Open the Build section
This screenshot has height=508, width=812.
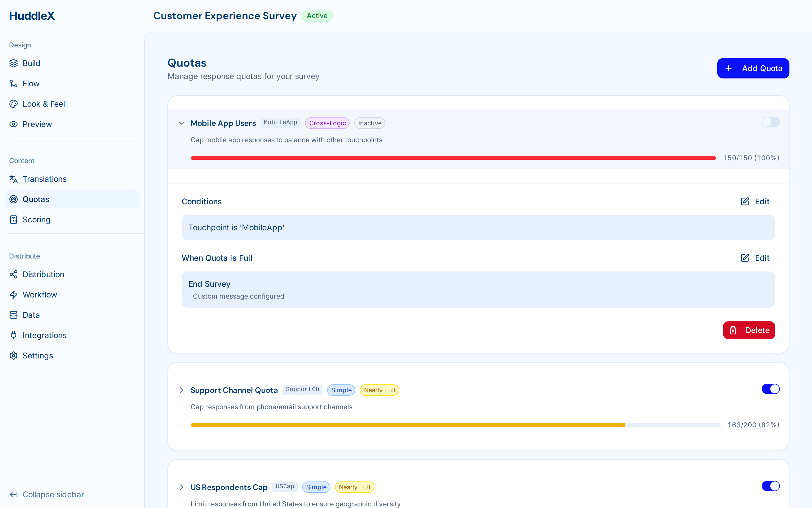pyautogui.click(x=72, y=63)
